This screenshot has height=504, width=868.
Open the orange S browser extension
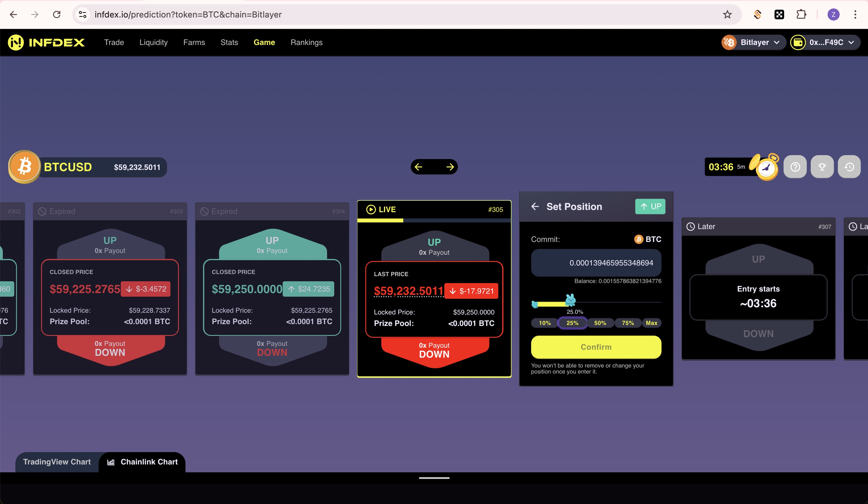(757, 14)
